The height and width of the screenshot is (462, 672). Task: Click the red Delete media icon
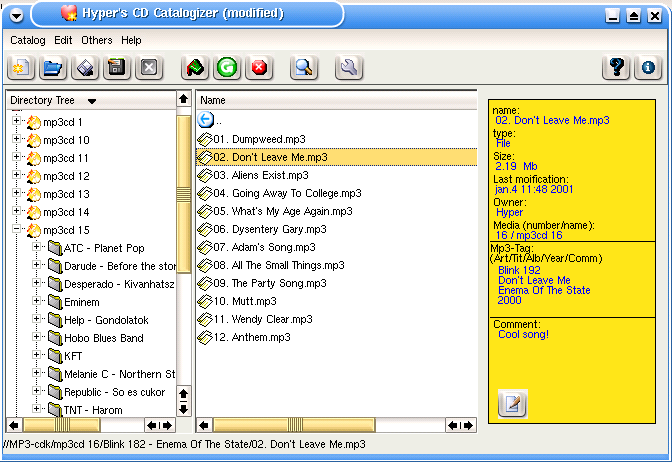(x=259, y=67)
